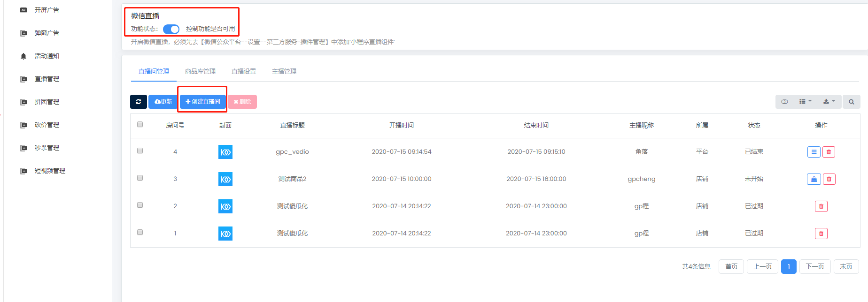Open 开屏广告 in the sidebar
This screenshot has height=302, width=868.
46,10
